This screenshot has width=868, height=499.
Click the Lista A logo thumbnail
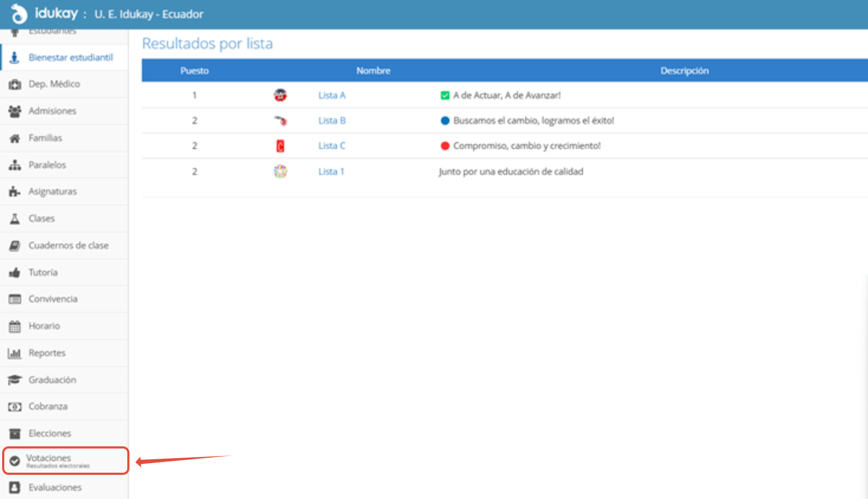[280, 95]
